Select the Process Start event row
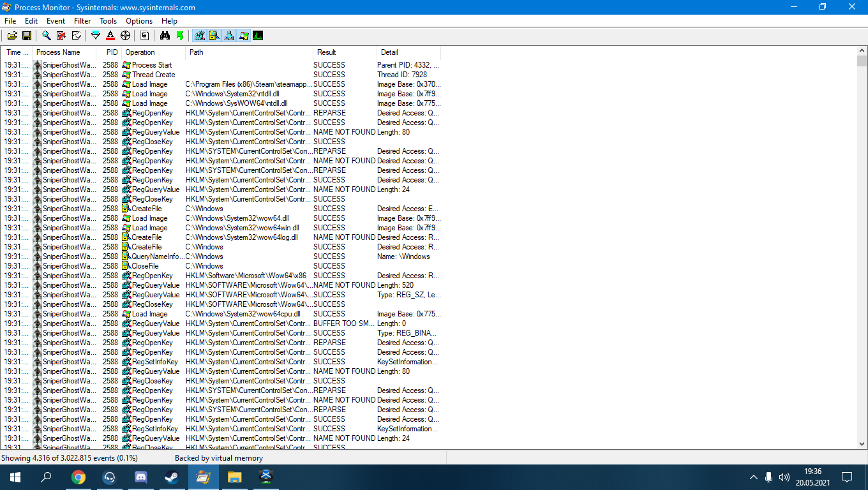The height and width of the screenshot is (490, 868). (x=221, y=65)
